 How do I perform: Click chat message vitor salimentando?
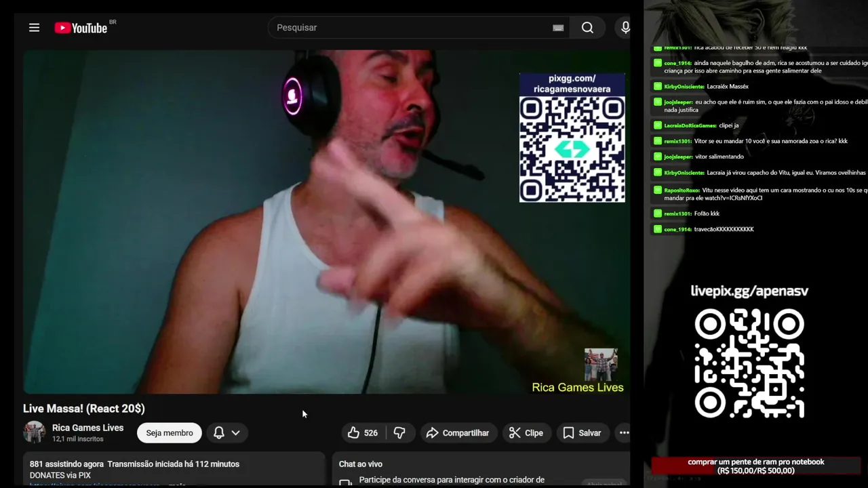pos(699,157)
